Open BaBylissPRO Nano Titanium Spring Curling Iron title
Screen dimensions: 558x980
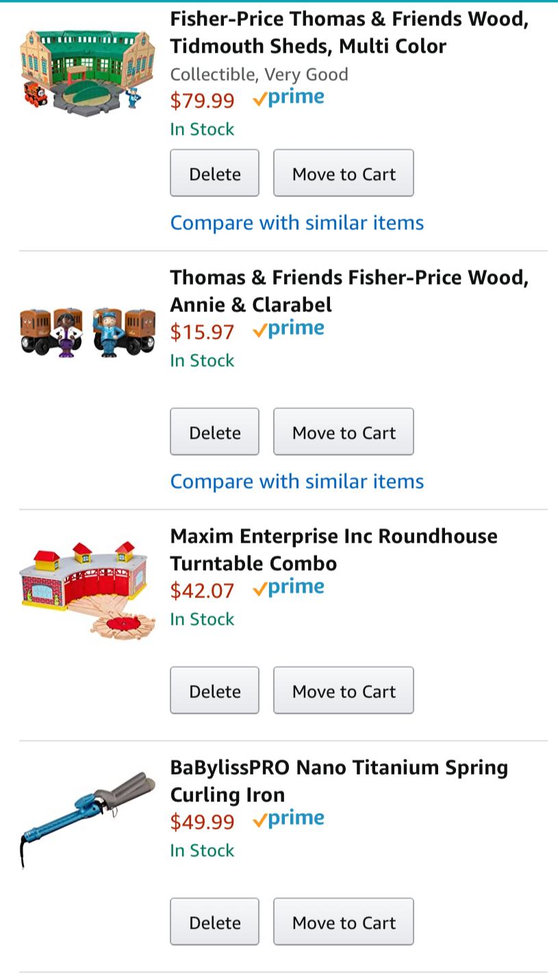339,781
